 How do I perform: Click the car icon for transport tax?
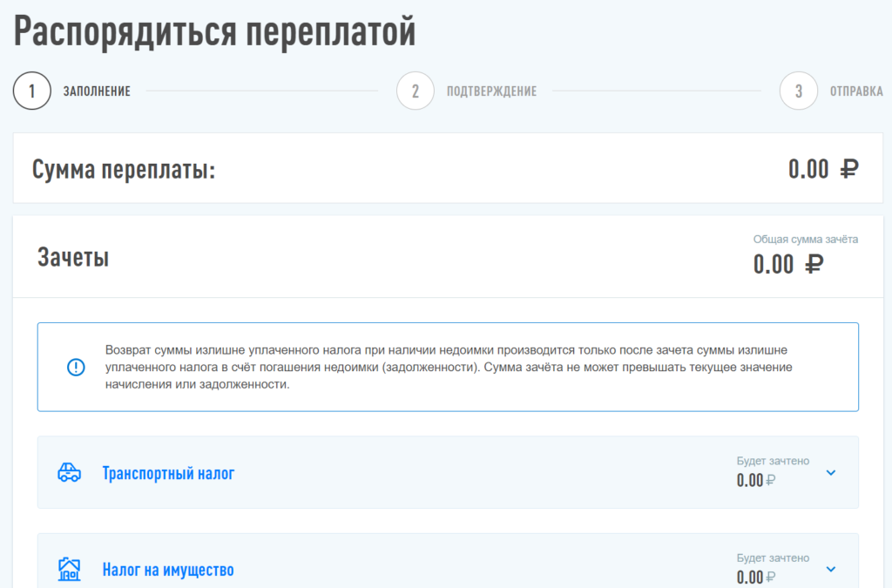pos(70,473)
